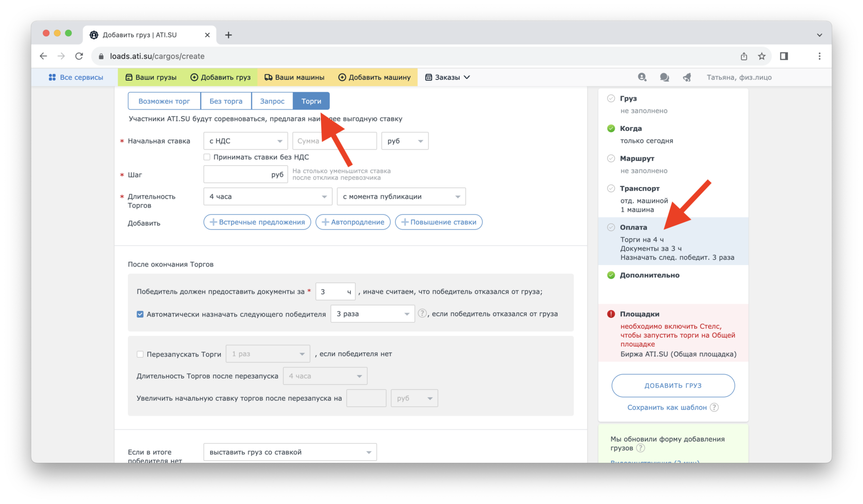Viewport: 863px width, 504px height.
Task: Click the support agent icon
Action: pos(642,77)
